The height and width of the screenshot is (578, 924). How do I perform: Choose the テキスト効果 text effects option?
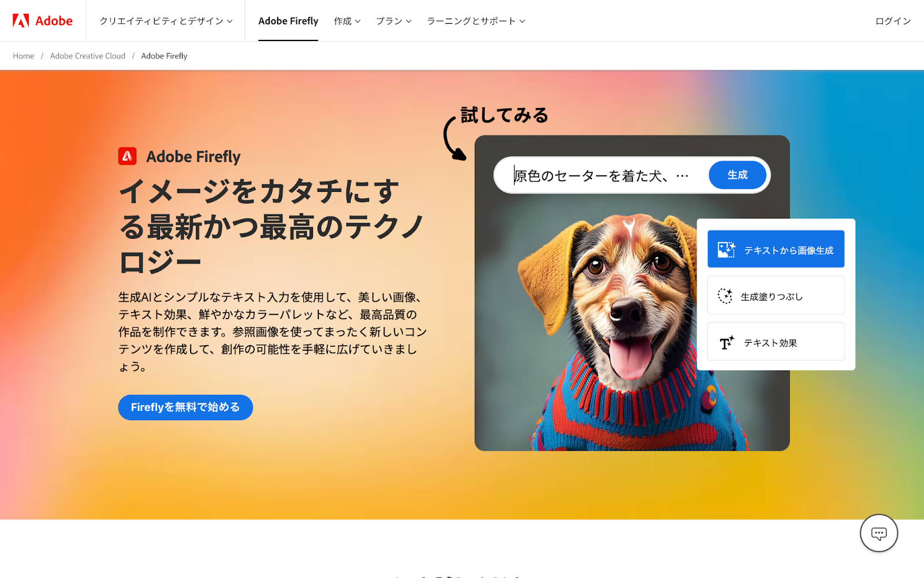[776, 342]
